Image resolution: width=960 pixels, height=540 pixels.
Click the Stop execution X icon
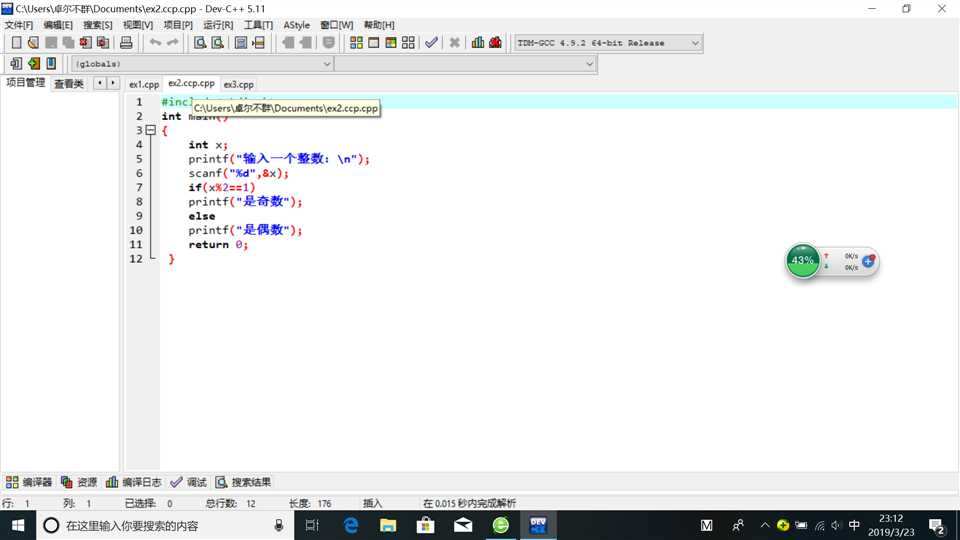click(x=454, y=42)
